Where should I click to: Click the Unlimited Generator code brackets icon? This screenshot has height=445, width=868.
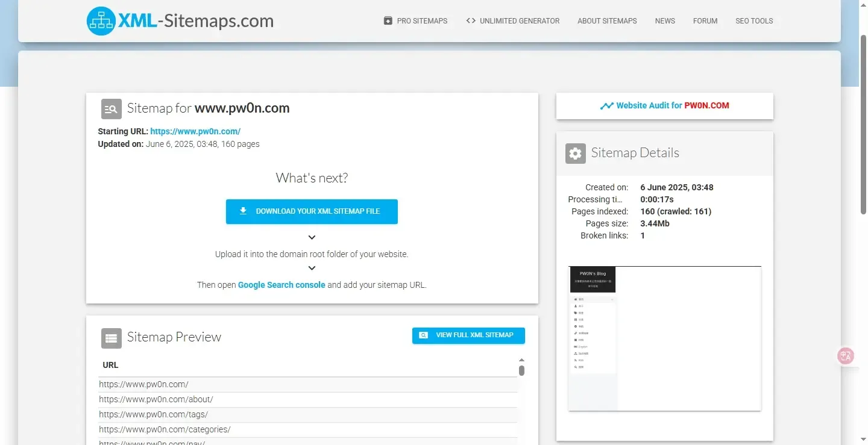tap(471, 20)
